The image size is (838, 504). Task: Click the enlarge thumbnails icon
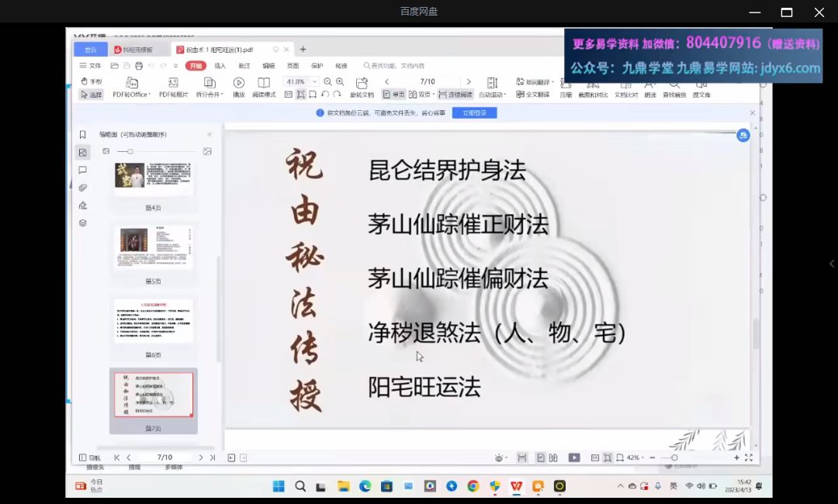207,152
